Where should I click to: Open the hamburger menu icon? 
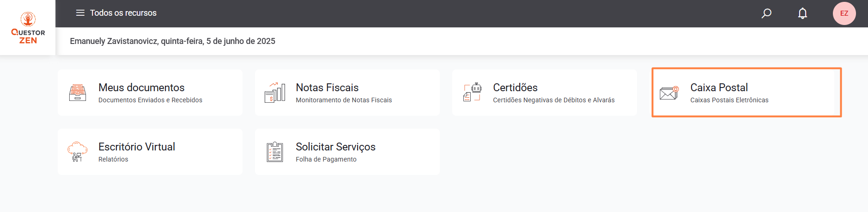[80, 13]
